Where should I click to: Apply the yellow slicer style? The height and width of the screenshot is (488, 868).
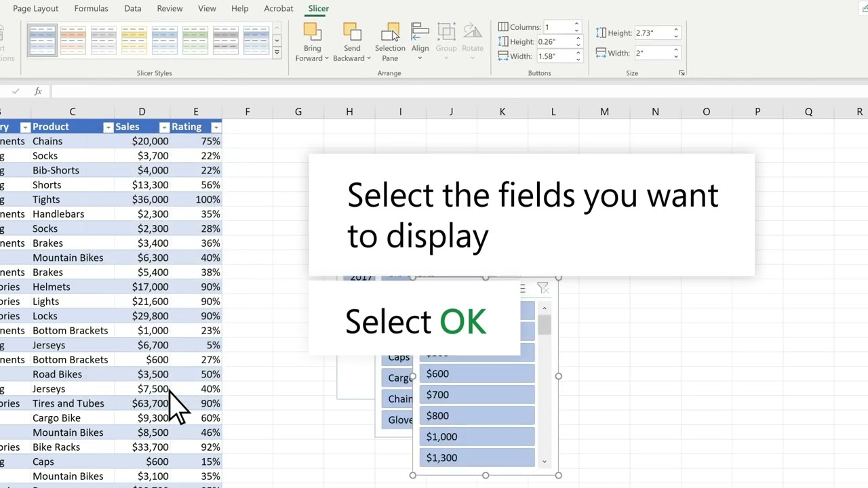tap(134, 40)
